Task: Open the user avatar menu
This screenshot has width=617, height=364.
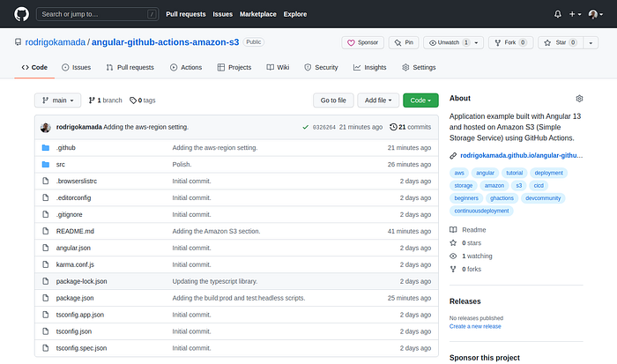Action: pyautogui.click(x=595, y=14)
